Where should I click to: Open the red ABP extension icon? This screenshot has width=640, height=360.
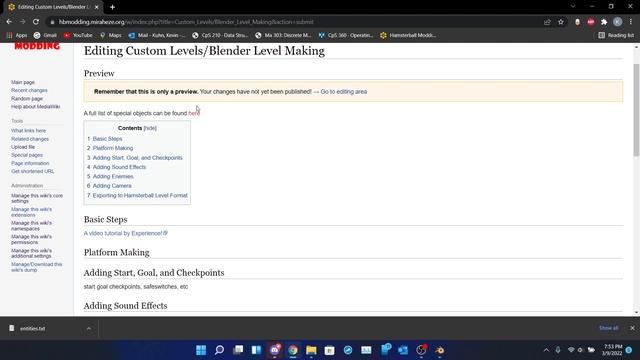[591, 22]
